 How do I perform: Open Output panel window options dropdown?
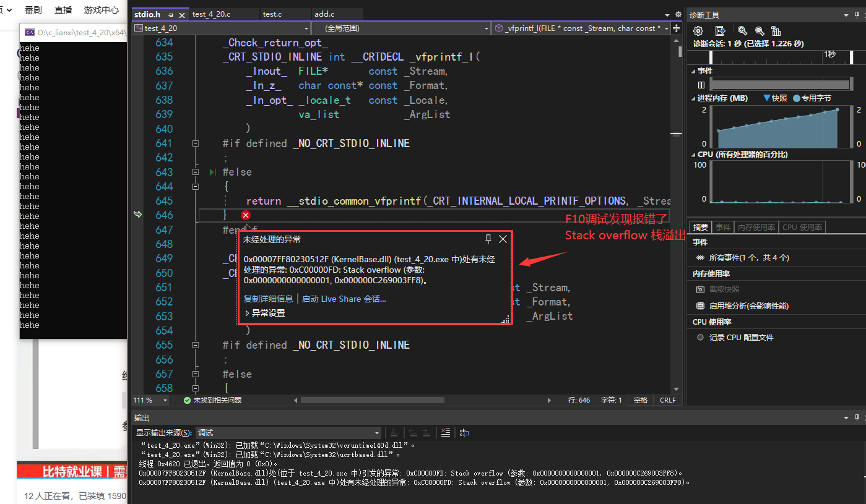846,418
